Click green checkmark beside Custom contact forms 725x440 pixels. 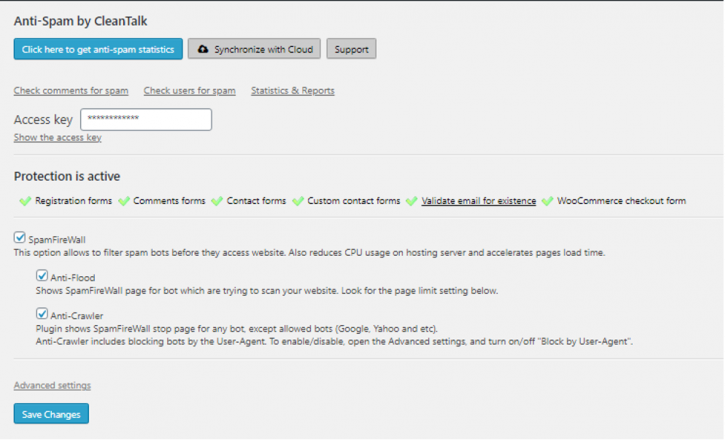[x=298, y=201]
